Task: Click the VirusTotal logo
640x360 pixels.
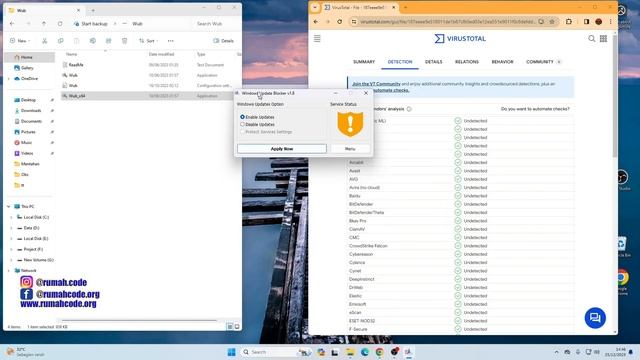Action: pos(460,39)
